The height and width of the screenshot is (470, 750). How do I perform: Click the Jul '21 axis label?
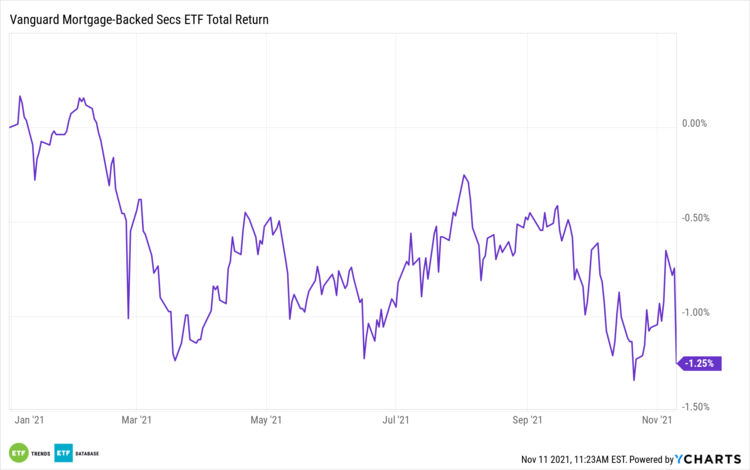[397, 420]
